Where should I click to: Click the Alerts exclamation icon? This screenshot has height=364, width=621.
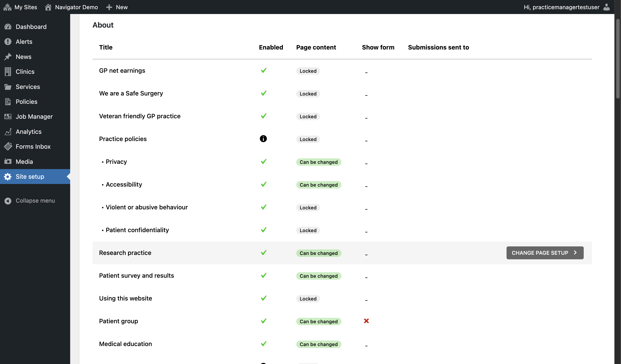8,42
